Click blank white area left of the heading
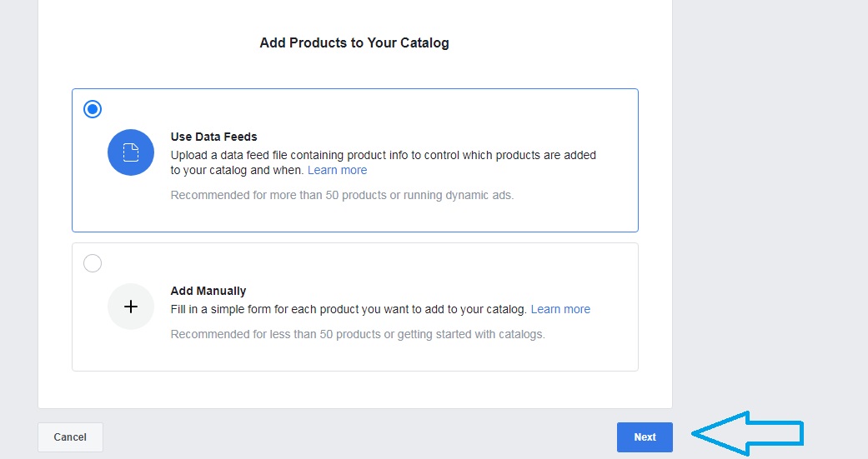 tap(144, 43)
